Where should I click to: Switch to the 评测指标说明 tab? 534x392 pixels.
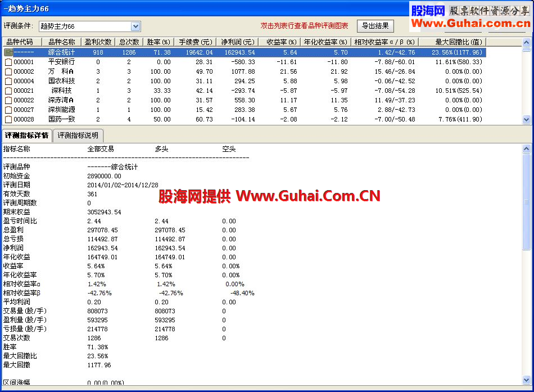78,136
